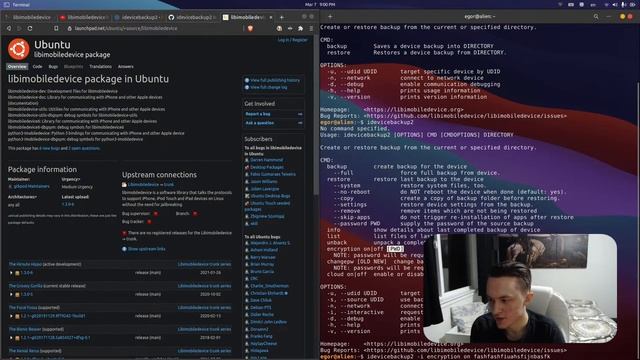
Task: Open the clock Mar 7 in top bar
Action: pyautogui.click(x=320, y=4)
